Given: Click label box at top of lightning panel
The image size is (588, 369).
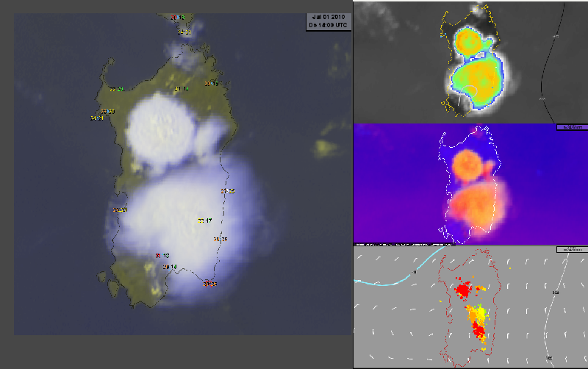Looking at the screenshot, I should point(573,249).
